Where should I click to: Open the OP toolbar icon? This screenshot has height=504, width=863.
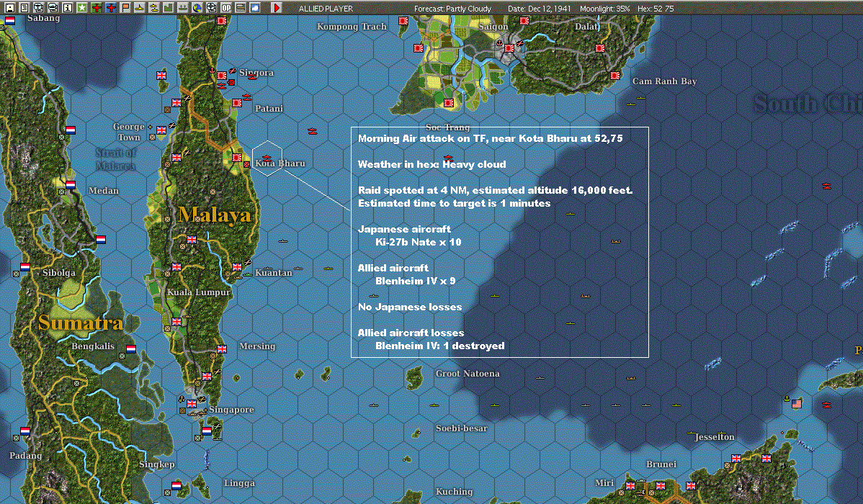click(225, 8)
